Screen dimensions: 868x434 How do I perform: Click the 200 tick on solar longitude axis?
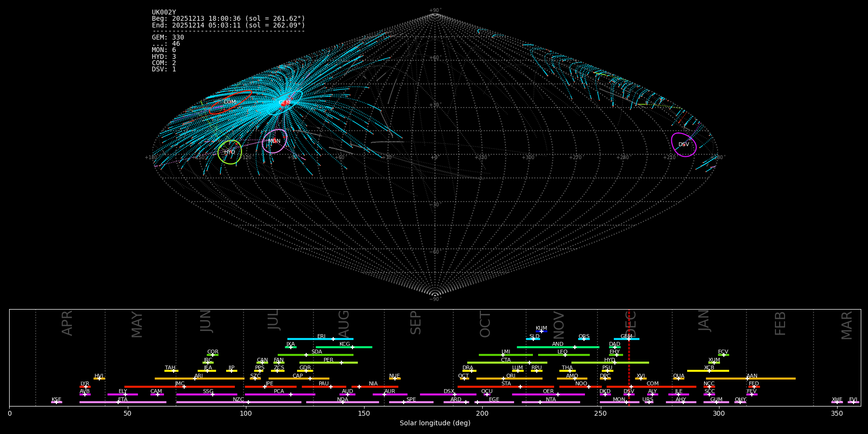[x=482, y=413]
